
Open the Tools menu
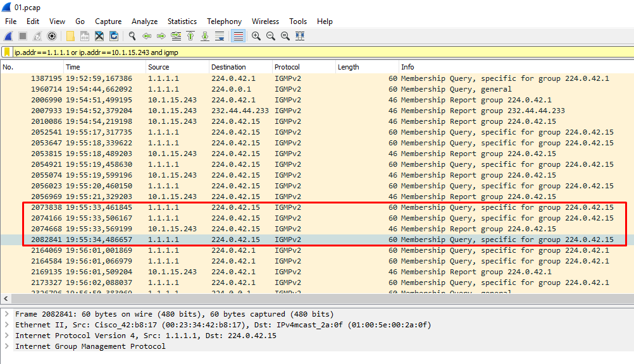click(298, 21)
